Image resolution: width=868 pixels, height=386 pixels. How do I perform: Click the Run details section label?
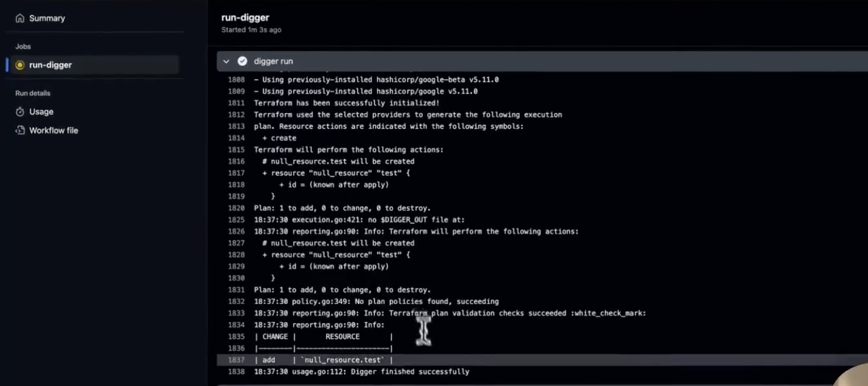point(33,93)
